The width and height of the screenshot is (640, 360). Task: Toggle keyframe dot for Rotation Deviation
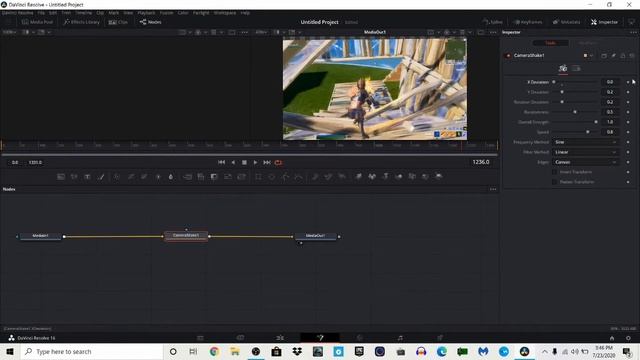(628, 102)
